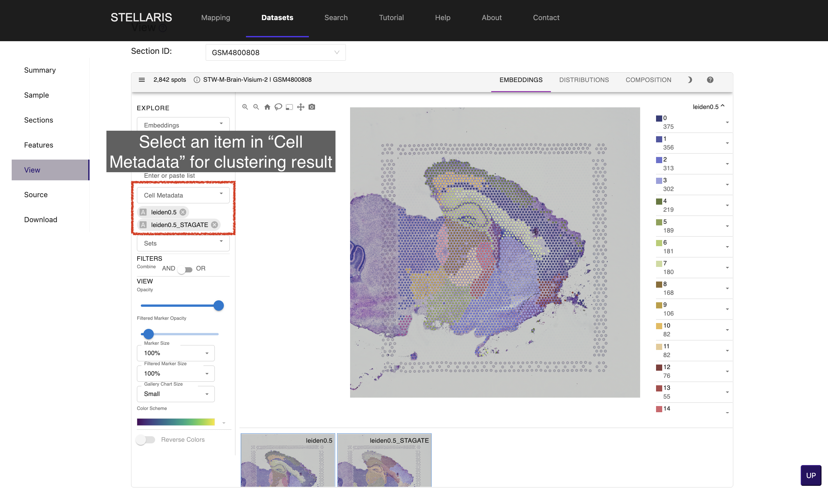Open the Section ID dropdown
This screenshot has height=504, width=828.
275,53
